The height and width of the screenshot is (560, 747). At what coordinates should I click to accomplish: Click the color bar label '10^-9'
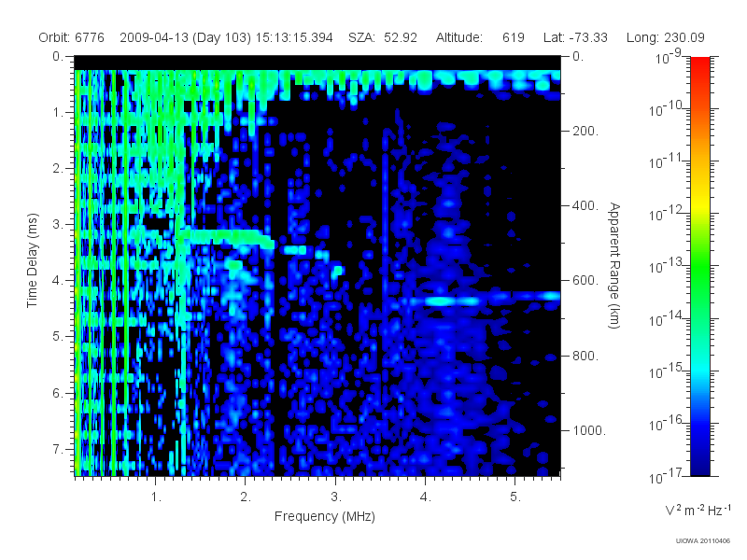click(x=668, y=56)
